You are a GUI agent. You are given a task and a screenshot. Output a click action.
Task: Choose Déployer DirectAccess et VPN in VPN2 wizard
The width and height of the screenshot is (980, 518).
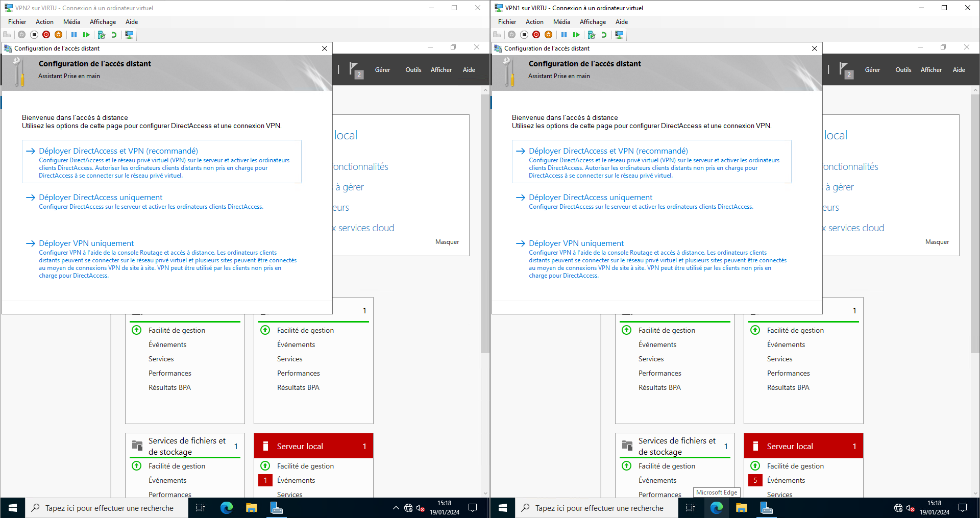pyautogui.click(x=118, y=151)
